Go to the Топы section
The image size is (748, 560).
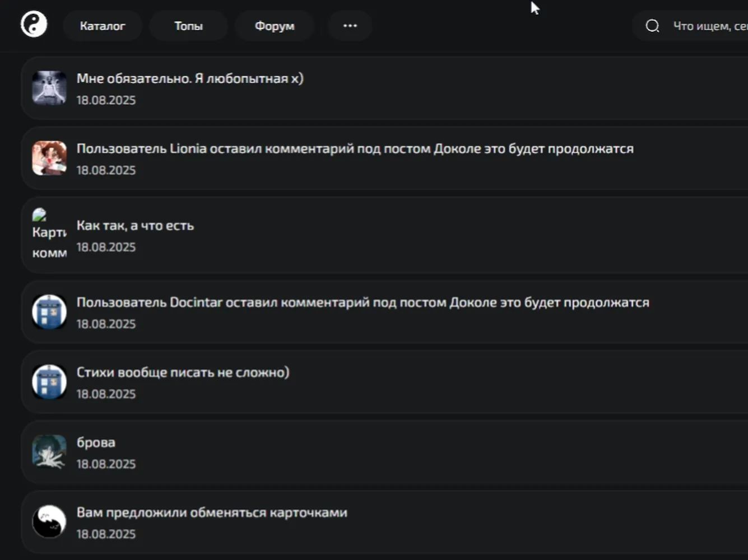pos(188,26)
